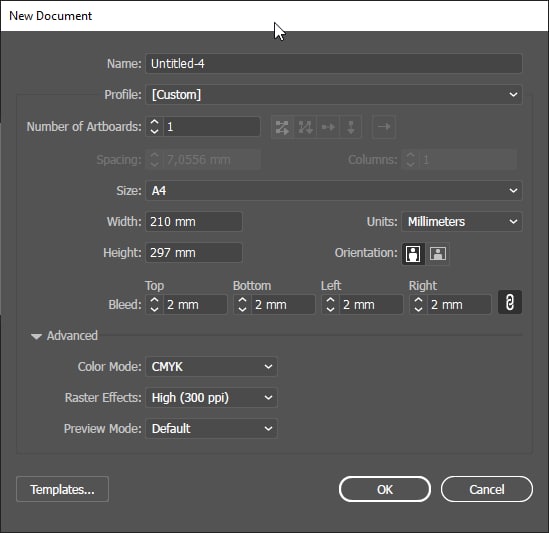The image size is (549, 533).
Task: Toggle the bleed chain link icon
Action: coord(510,302)
